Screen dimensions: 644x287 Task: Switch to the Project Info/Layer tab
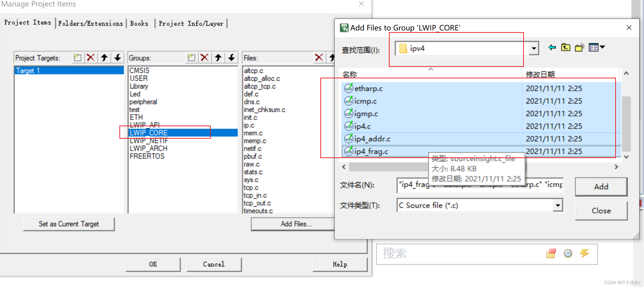click(x=192, y=23)
